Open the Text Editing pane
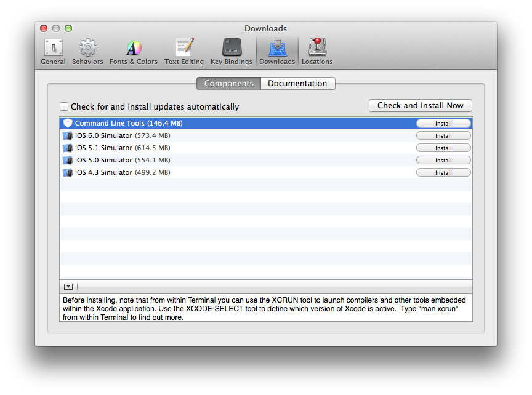Image resolution: width=532 pixels, height=395 pixels. click(x=184, y=52)
